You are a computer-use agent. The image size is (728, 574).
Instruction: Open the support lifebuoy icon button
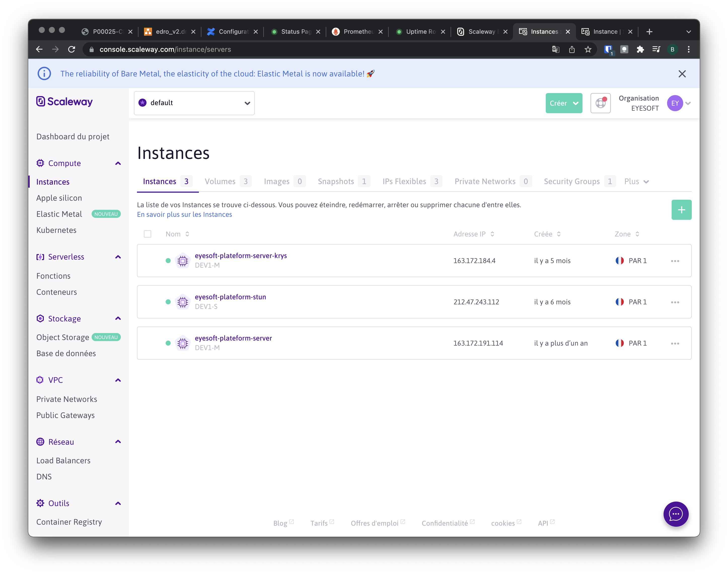(600, 103)
